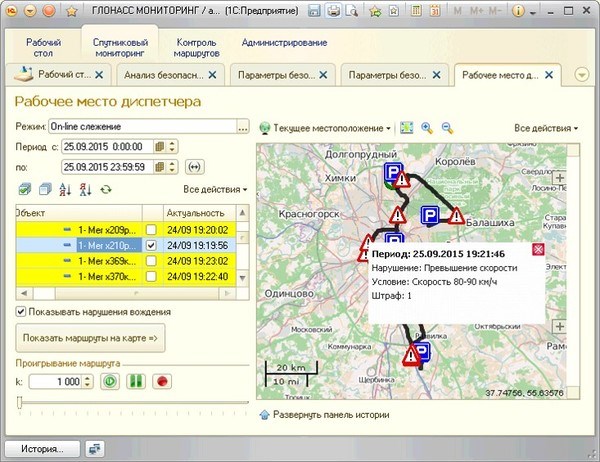Stop route playback red button
The height and width of the screenshot is (462, 600).
[162, 382]
